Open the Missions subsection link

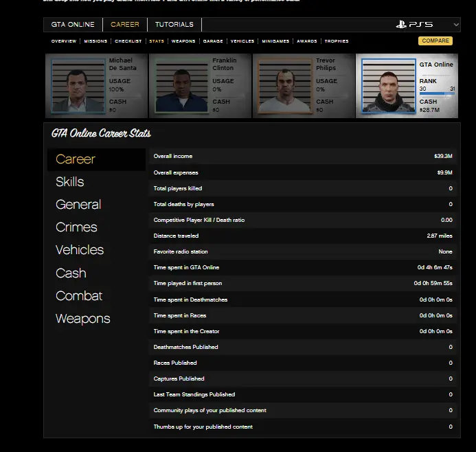[95, 41]
